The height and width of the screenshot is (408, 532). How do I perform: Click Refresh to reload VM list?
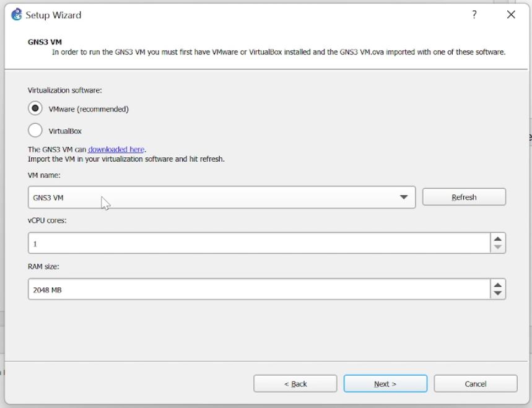(464, 197)
